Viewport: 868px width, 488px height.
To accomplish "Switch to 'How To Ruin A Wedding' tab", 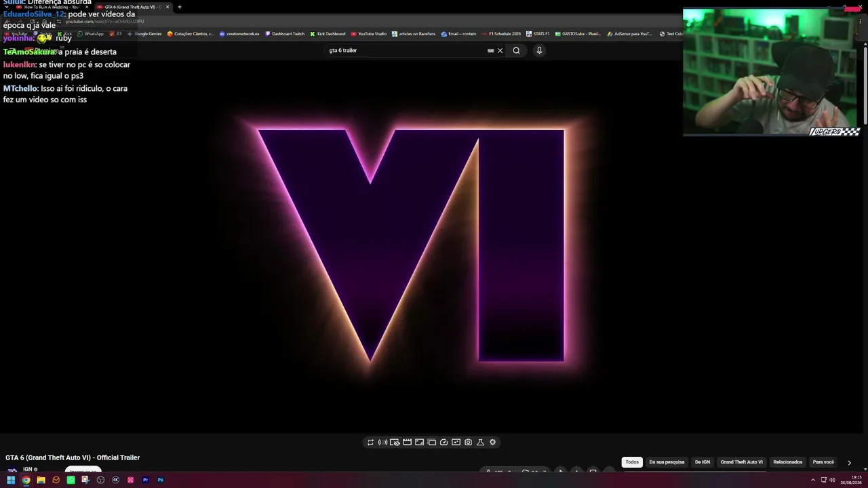I will tap(51, 7).
